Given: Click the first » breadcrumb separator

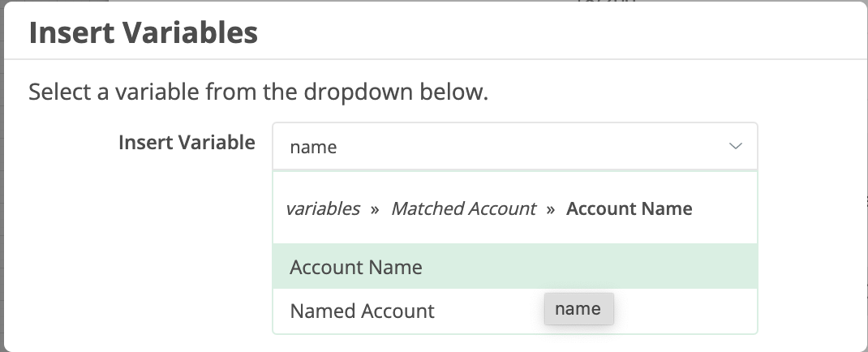Looking at the screenshot, I should 375,209.
